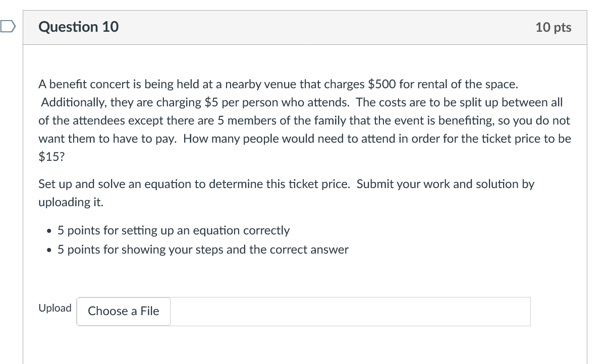Click the 10 pts score label
This screenshot has width=610, height=364.
tap(553, 27)
